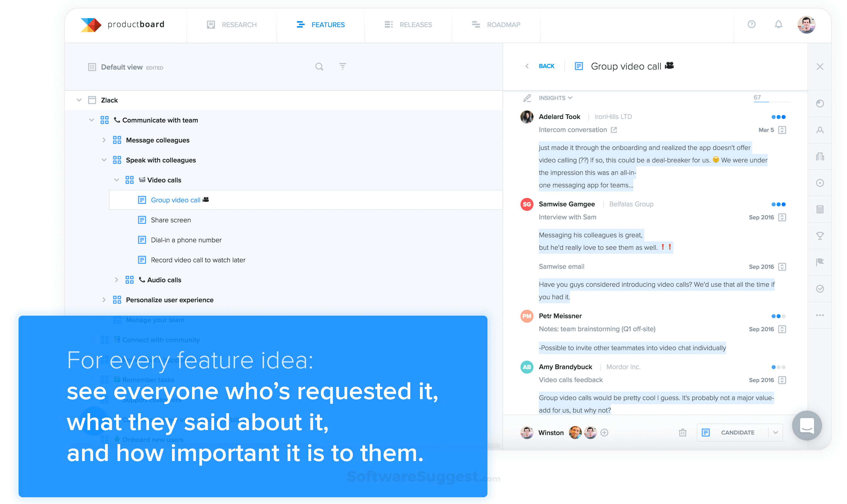Image resolution: width=847 pixels, height=504 pixels.
Task: Collapse the Video calls group
Action: tap(116, 180)
